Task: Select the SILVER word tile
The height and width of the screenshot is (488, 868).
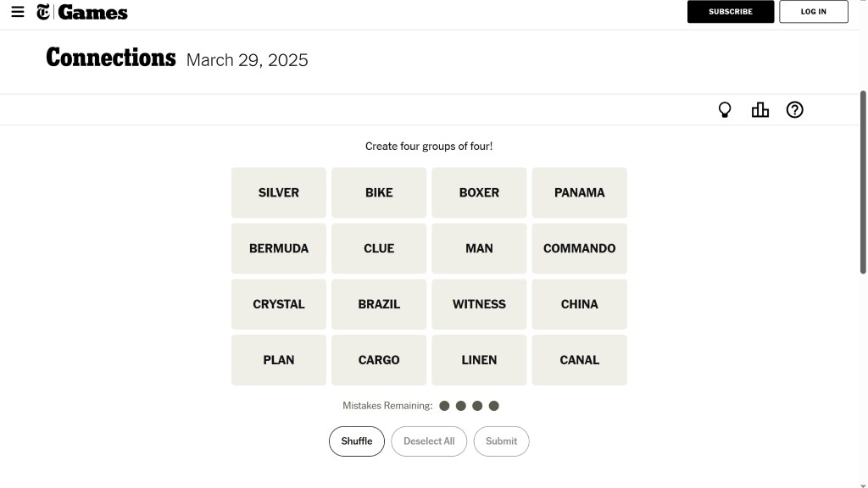Action: tap(278, 192)
